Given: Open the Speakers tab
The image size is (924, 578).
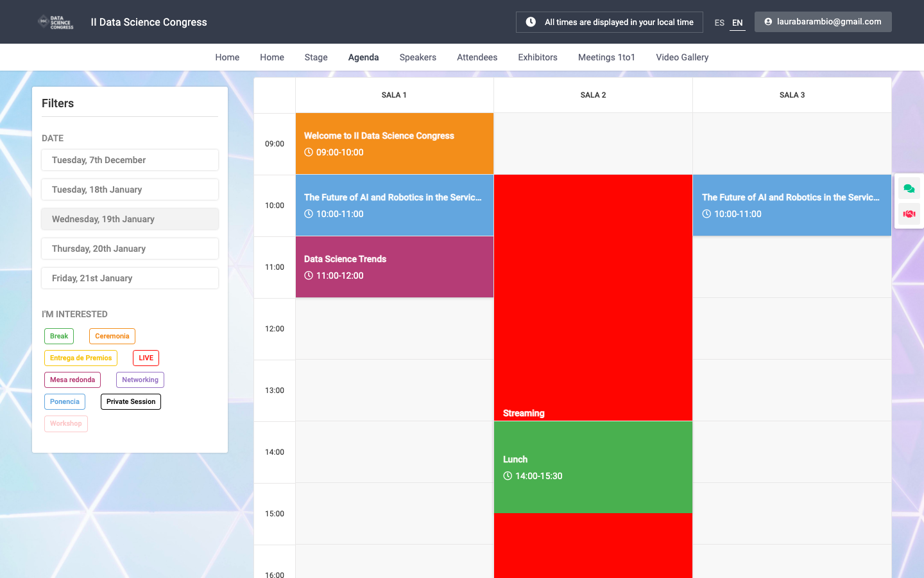Looking at the screenshot, I should [x=418, y=57].
